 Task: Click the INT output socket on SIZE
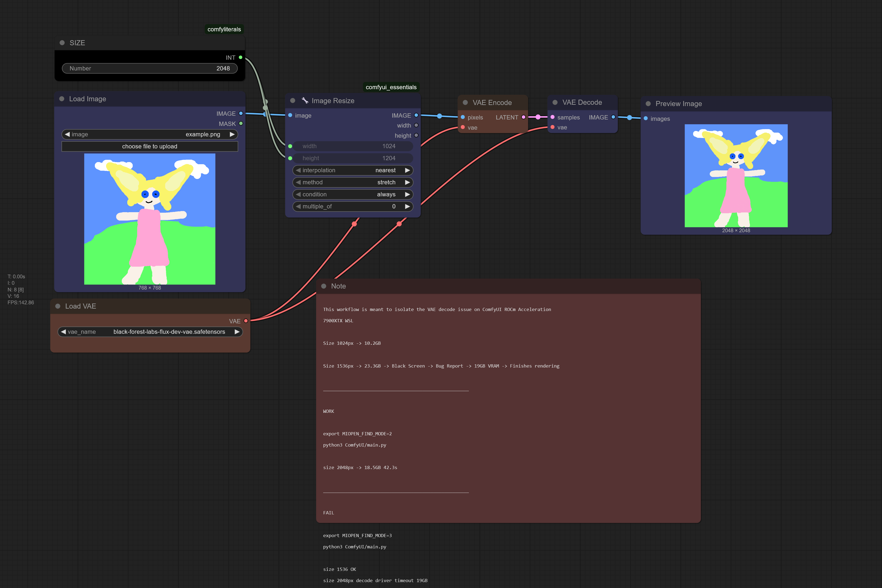[241, 57]
